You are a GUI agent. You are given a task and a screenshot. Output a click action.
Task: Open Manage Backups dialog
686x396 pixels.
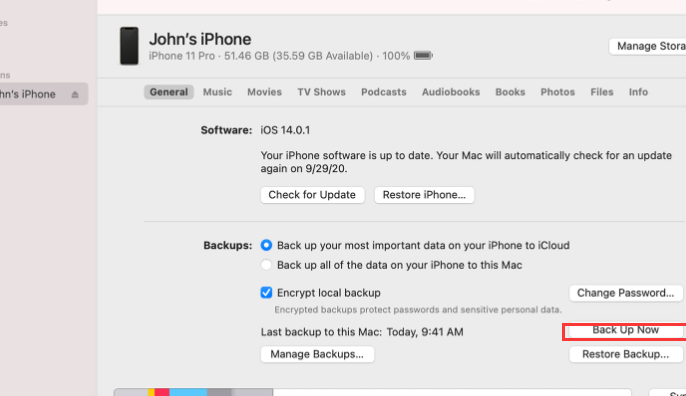pos(317,354)
